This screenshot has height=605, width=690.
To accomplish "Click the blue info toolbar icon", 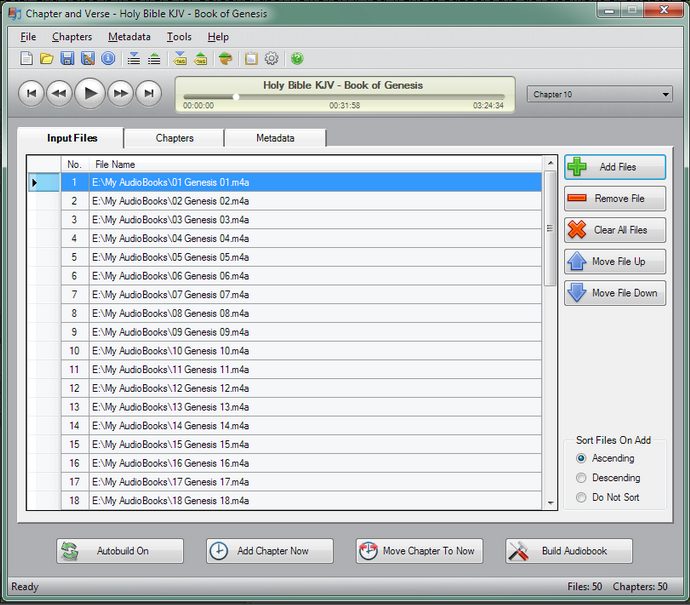I will click(x=108, y=59).
